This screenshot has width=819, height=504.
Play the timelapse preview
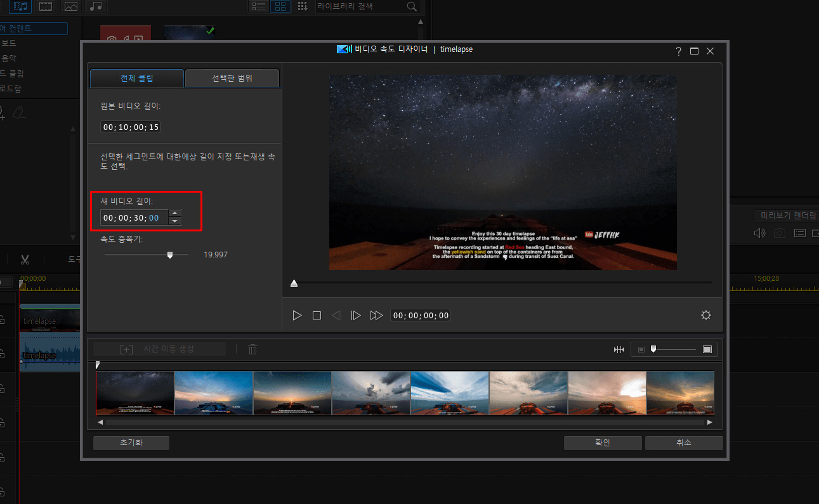click(x=297, y=315)
